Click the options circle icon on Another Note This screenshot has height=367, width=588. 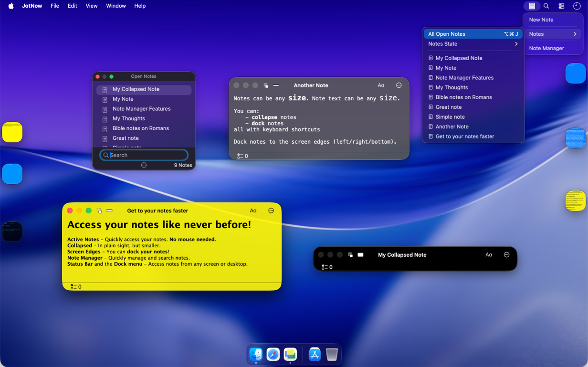tap(399, 85)
